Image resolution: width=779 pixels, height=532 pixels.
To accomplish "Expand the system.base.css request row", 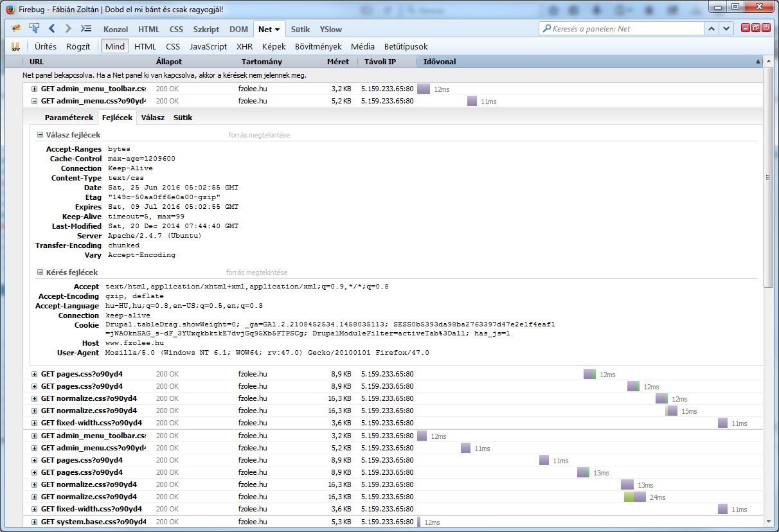I will pyautogui.click(x=34, y=521).
